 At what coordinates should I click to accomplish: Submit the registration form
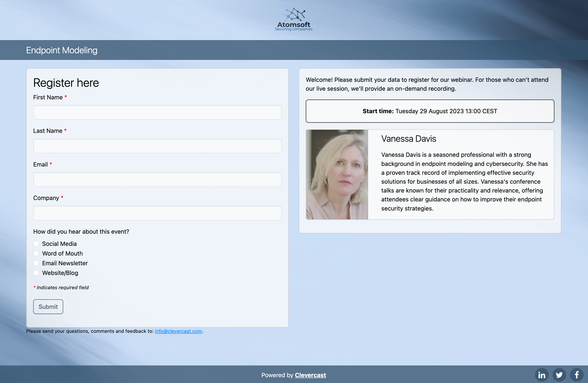point(48,306)
